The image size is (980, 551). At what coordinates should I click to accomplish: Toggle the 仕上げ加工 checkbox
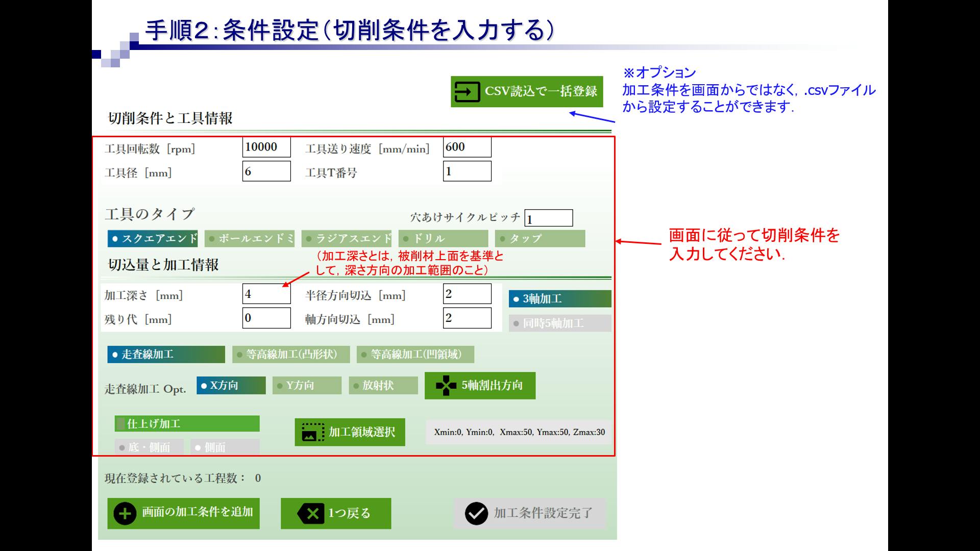pos(121,423)
